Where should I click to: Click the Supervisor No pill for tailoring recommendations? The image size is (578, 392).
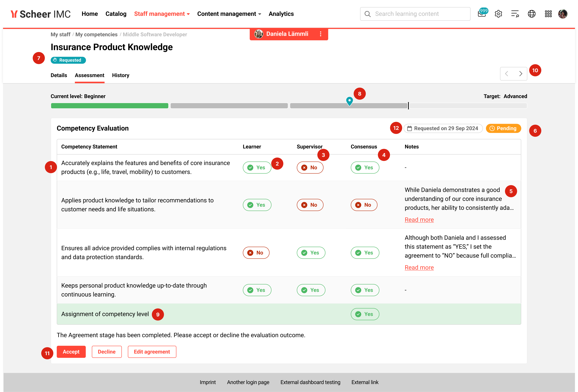(310, 205)
